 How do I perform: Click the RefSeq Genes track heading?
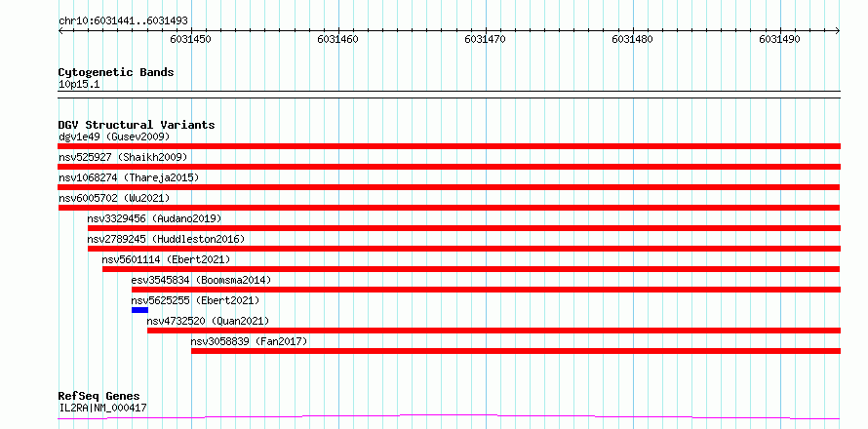coord(99,397)
